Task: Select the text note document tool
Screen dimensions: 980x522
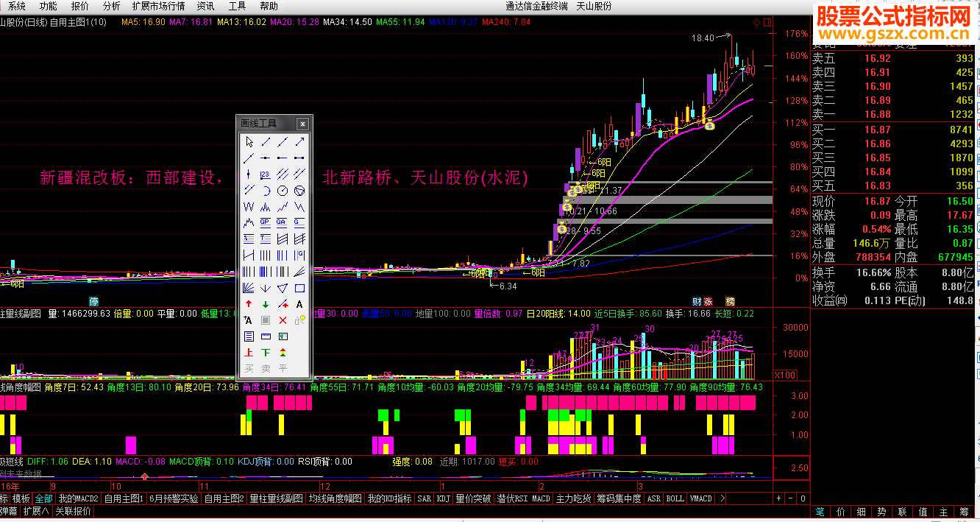Action: coord(249,336)
